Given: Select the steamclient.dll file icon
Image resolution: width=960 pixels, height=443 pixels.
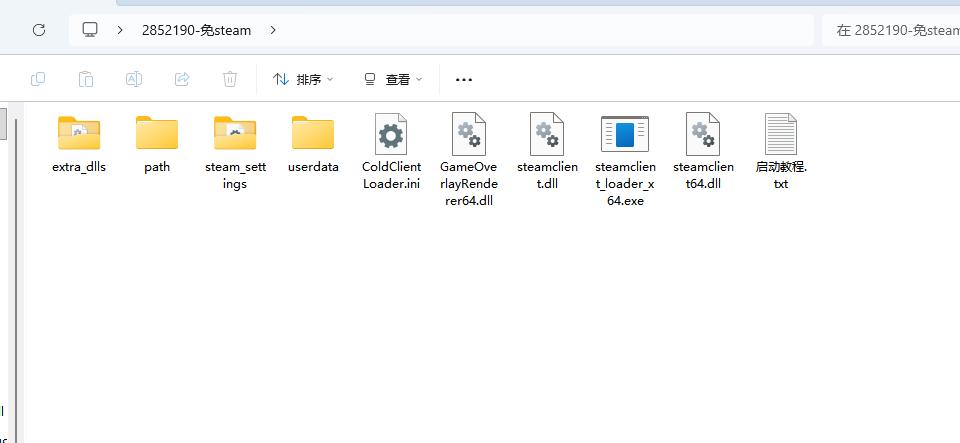Looking at the screenshot, I should (547, 134).
